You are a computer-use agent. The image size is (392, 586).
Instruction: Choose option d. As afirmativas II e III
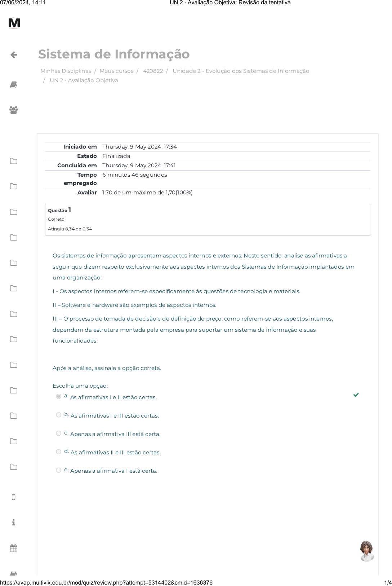[59, 451]
